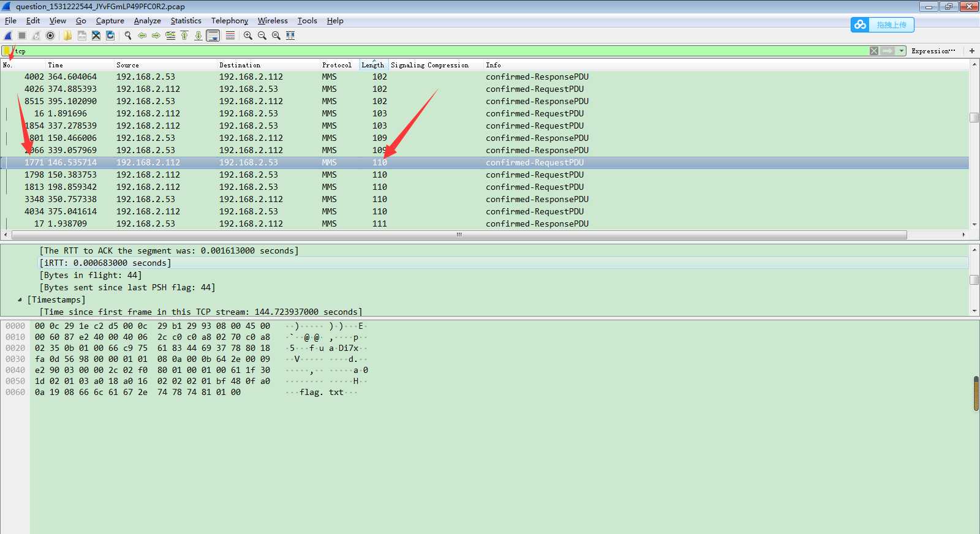Click the stop capture square icon

pos(22,36)
